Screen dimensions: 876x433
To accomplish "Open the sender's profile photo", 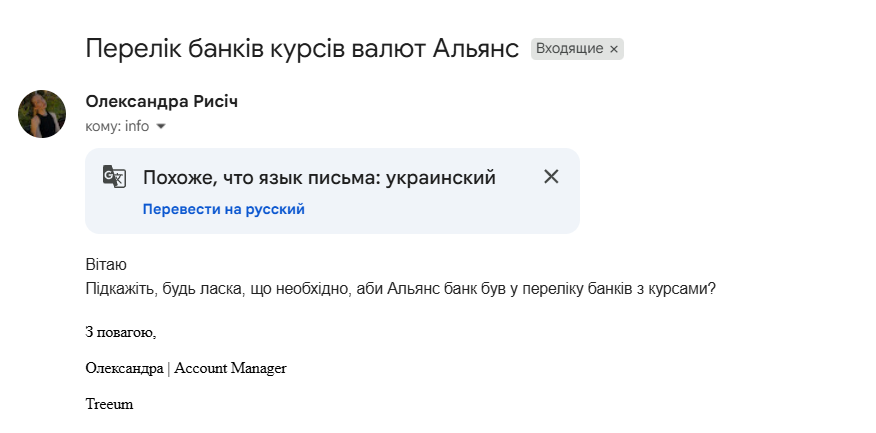I will [x=42, y=114].
